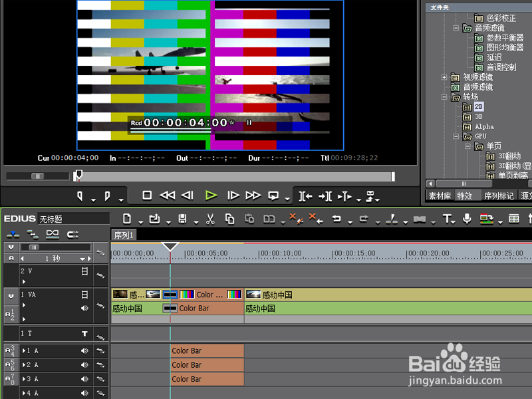
Task: Toggle the snap to event icon
Action: [72, 234]
